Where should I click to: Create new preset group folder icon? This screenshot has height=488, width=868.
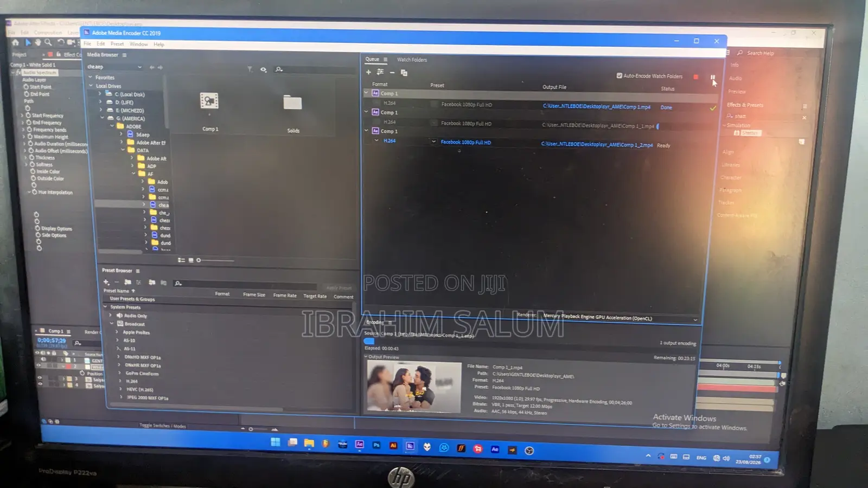pyautogui.click(x=127, y=282)
